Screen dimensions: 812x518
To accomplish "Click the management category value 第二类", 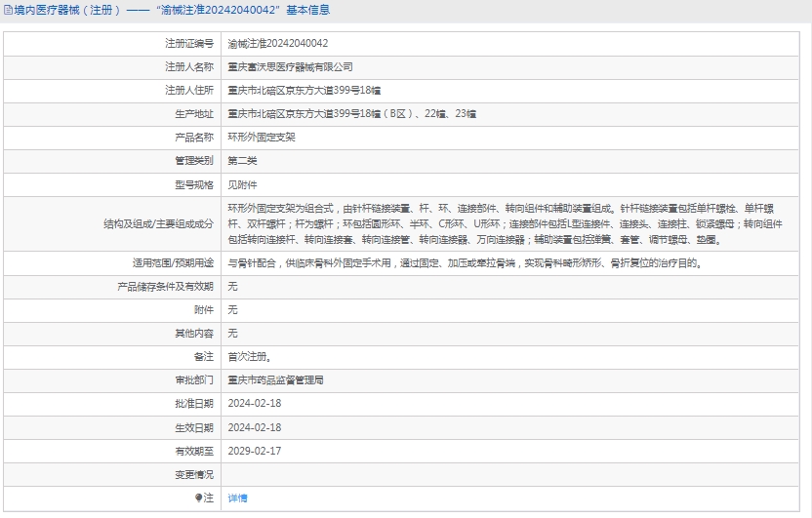I will tap(242, 161).
